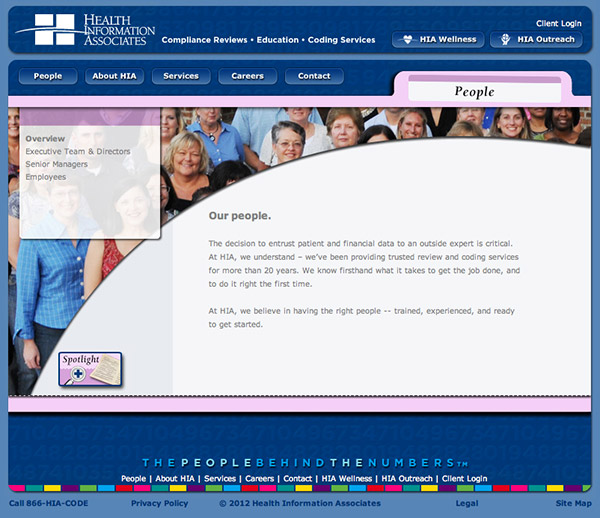This screenshot has height=518, width=600.
Task: Open the Spotlight magnifier thumbnail
Action: [90, 369]
